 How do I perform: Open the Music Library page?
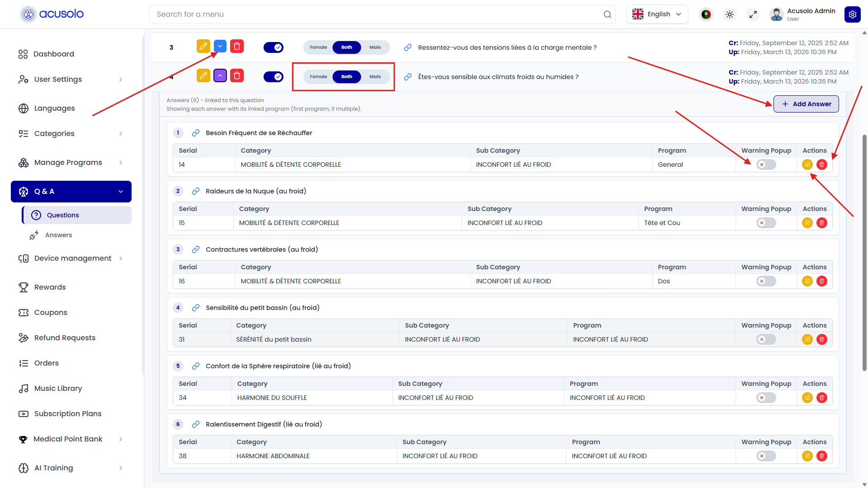click(71, 389)
